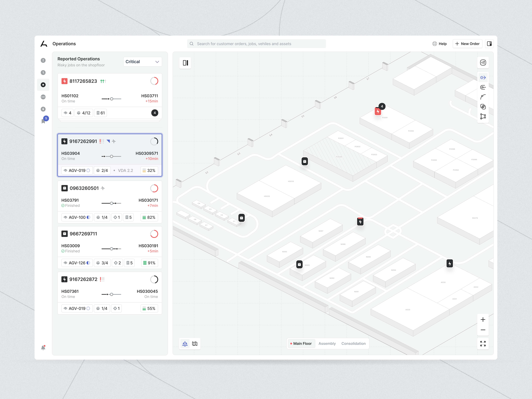
Task: Switch to 3D isometric map view
Action: click(x=185, y=344)
